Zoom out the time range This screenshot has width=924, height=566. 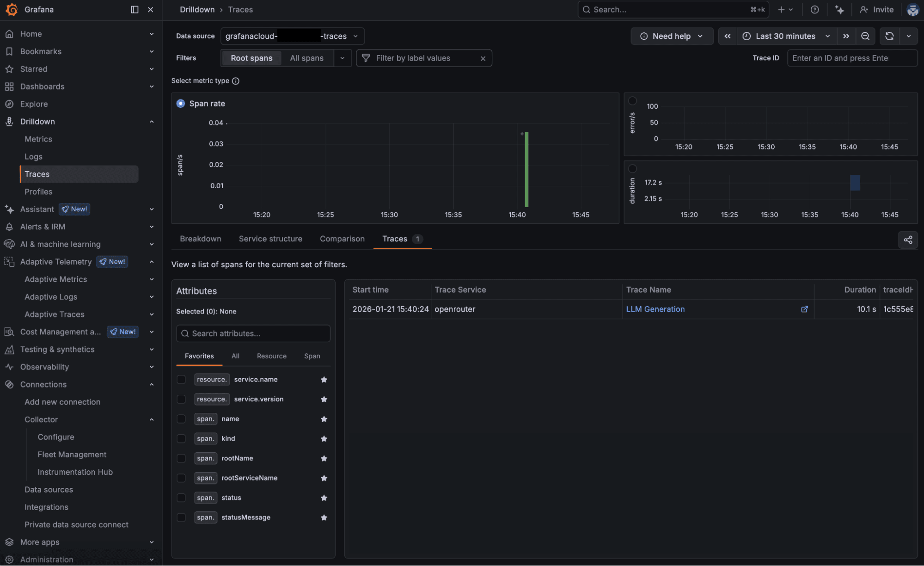pos(865,36)
